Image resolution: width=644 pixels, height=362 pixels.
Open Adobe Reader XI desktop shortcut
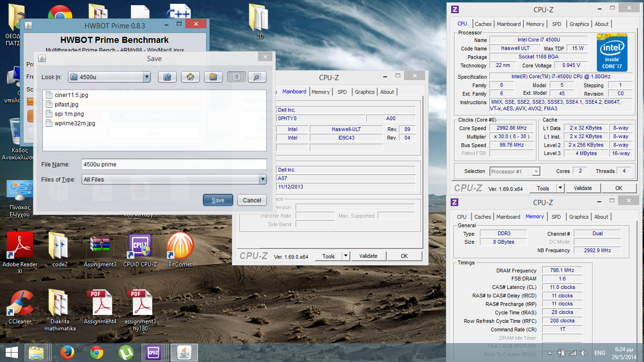(x=20, y=253)
